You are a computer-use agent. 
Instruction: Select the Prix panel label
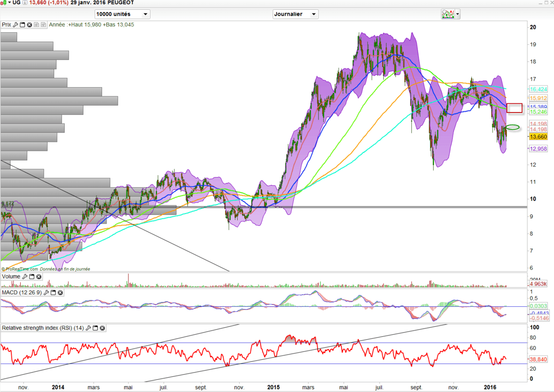[x=6, y=25]
